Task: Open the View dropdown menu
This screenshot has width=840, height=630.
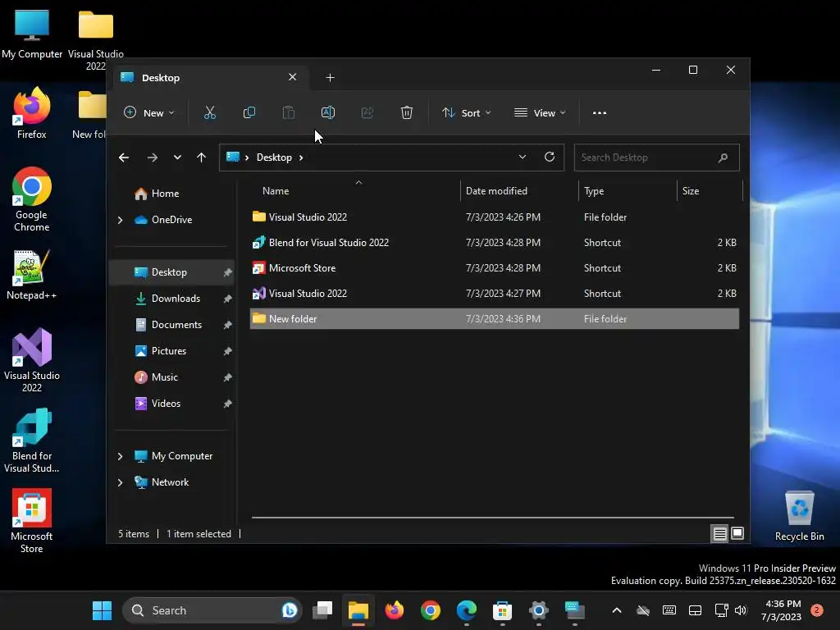Action: tap(540, 112)
